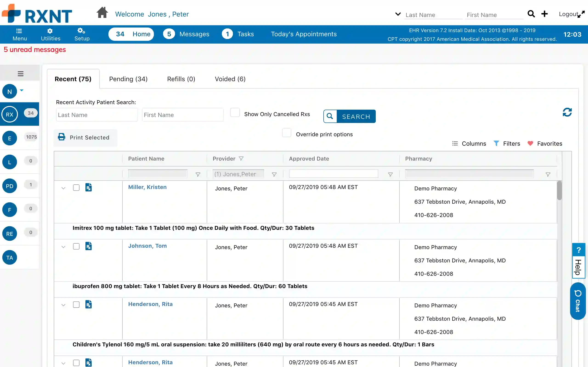
Task: Open the prescription document icon for Miller, Kristen
Action: pyautogui.click(x=88, y=187)
